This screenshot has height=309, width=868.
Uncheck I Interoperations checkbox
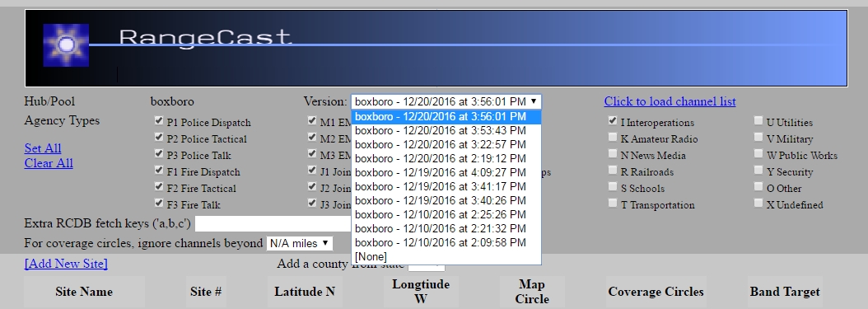(612, 120)
